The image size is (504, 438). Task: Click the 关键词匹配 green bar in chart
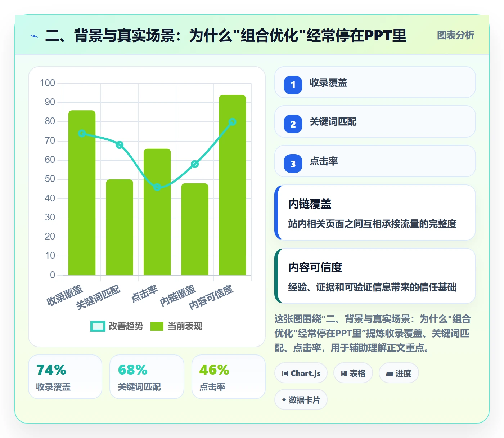click(120, 227)
